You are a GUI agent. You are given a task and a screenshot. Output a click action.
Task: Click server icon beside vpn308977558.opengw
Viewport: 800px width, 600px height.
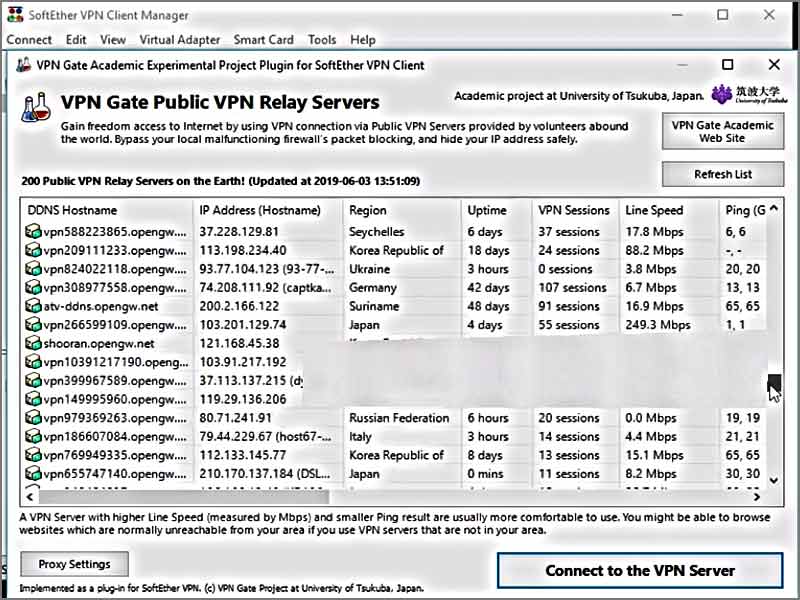click(33, 288)
